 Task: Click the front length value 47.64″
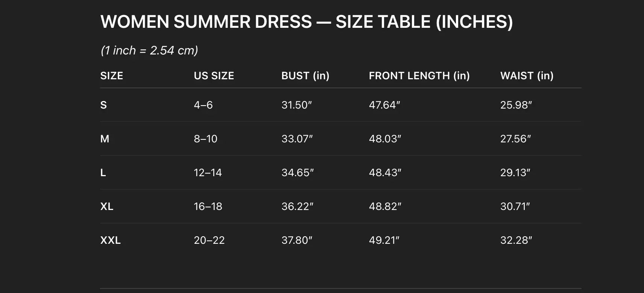pyautogui.click(x=384, y=105)
